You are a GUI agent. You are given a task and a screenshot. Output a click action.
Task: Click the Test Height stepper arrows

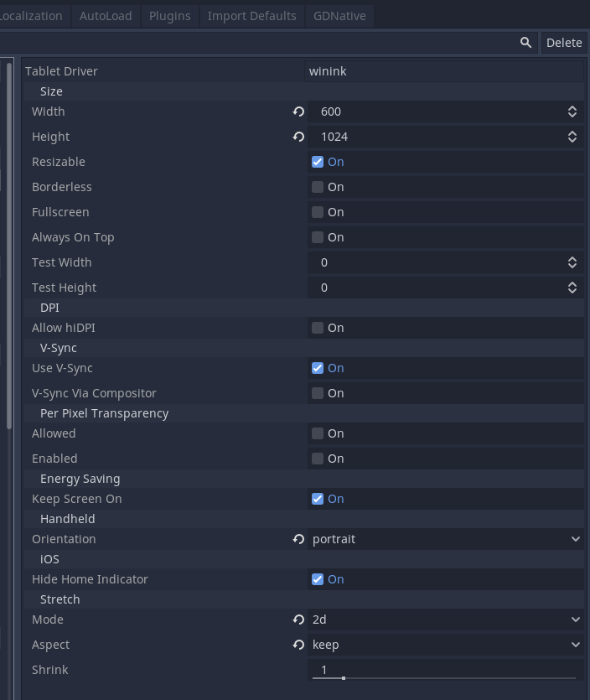[572, 288]
